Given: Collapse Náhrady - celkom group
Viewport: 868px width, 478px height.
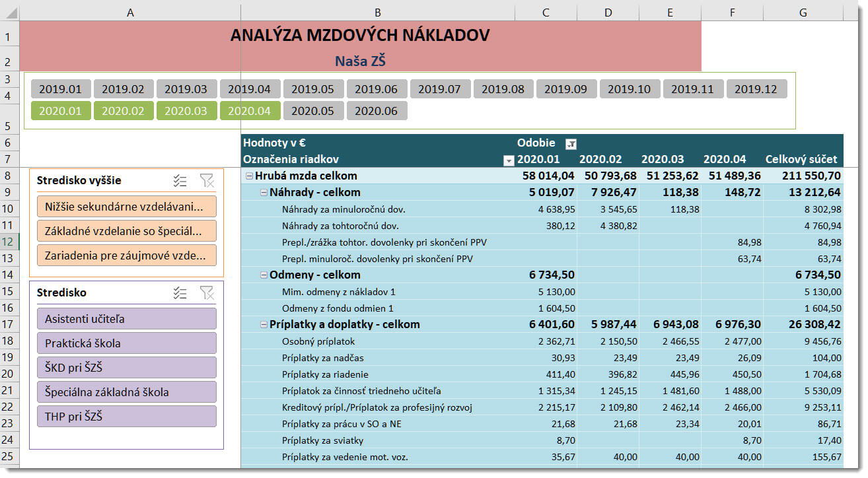Looking at the screenshot, I should 264,193.
